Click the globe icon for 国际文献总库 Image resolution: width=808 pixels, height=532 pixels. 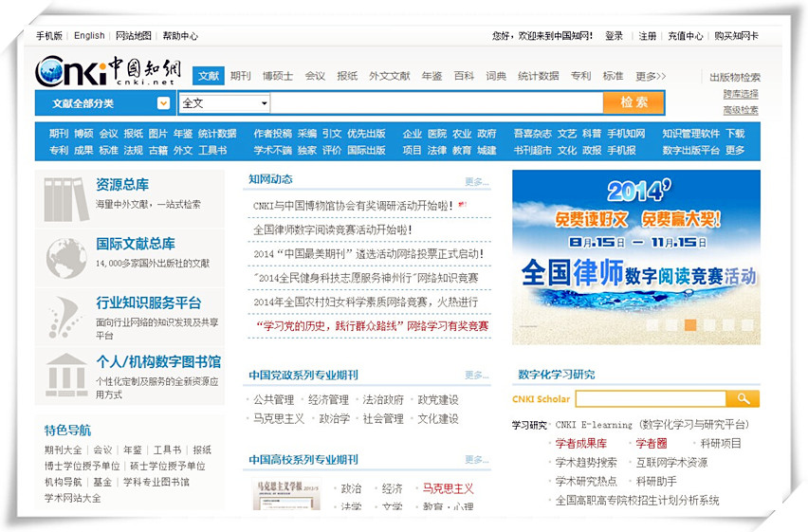point(66,258)
